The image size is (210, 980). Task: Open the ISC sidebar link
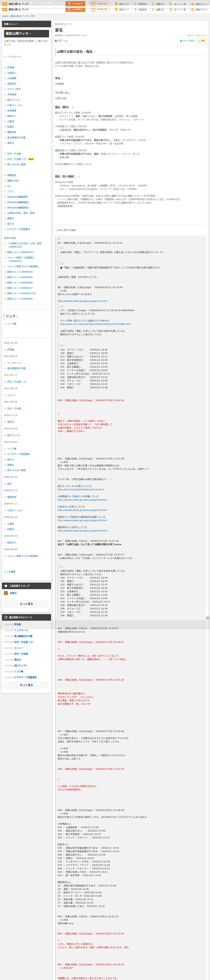9,186
